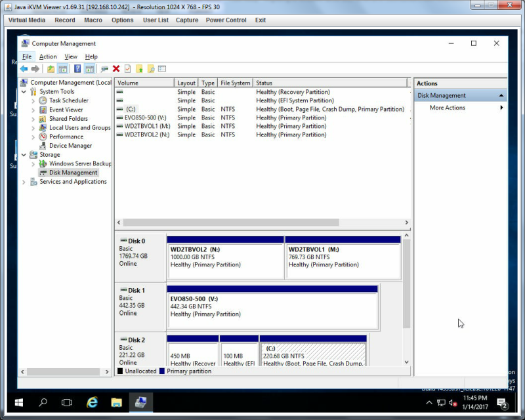
Task: Expand Event Viewer chevron
Action: pyautogui.click(x=33, y=110)
